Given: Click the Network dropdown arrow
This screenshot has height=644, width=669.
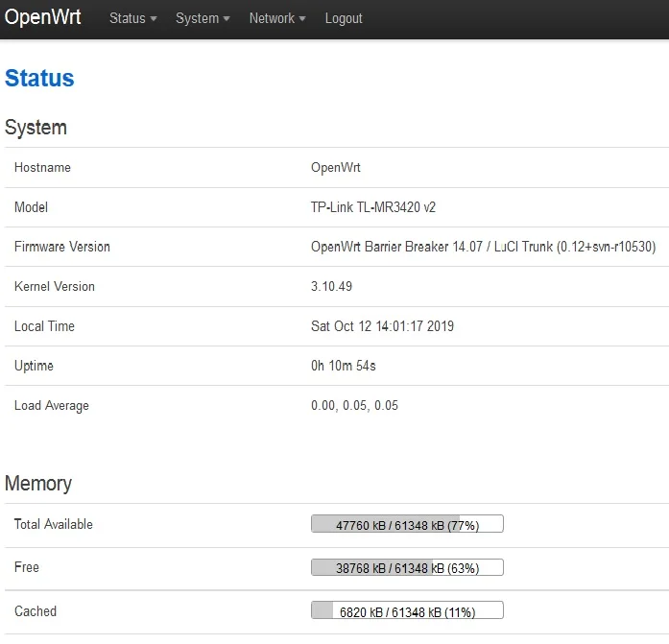Looking at the screenshot, I should (302, 19).
